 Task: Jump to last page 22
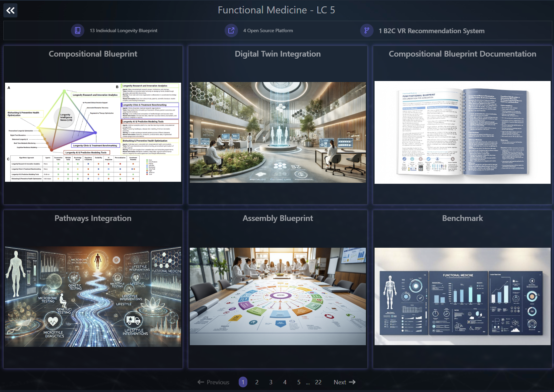[318, 382]
